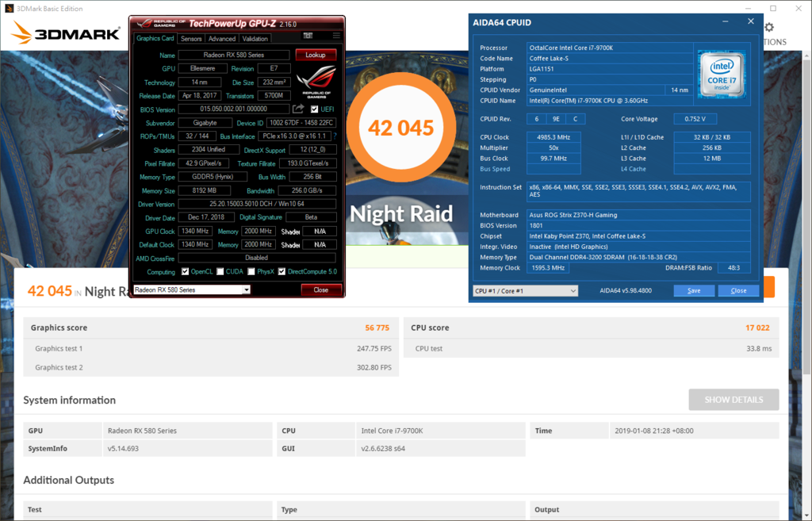Click the Platform value LGA1151
This screenshot has width=812, height=521.
pos(610,69)
